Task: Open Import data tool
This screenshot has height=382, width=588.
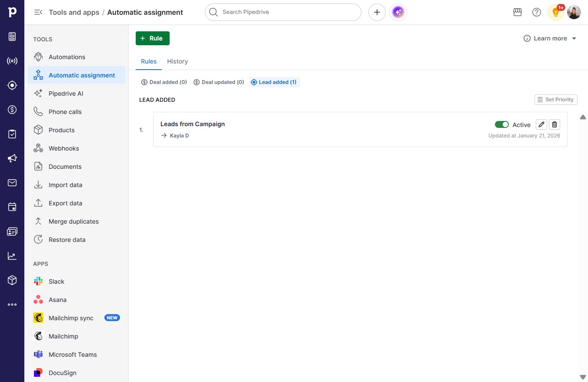Action: tap(77, 185)
